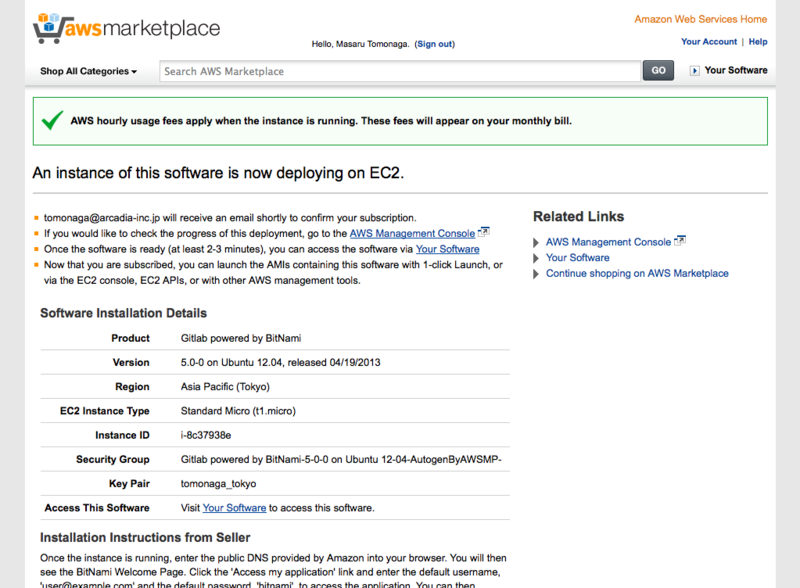Image resolution: width=800 pixels, height=588 pixels.
Task: Open the Help menu link
Action: click(758, 42)
